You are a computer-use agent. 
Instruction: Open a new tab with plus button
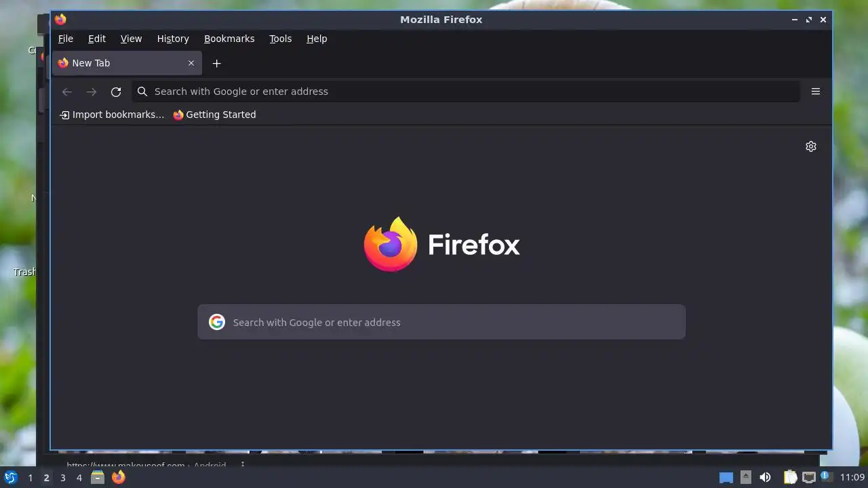tap(216, 63)
